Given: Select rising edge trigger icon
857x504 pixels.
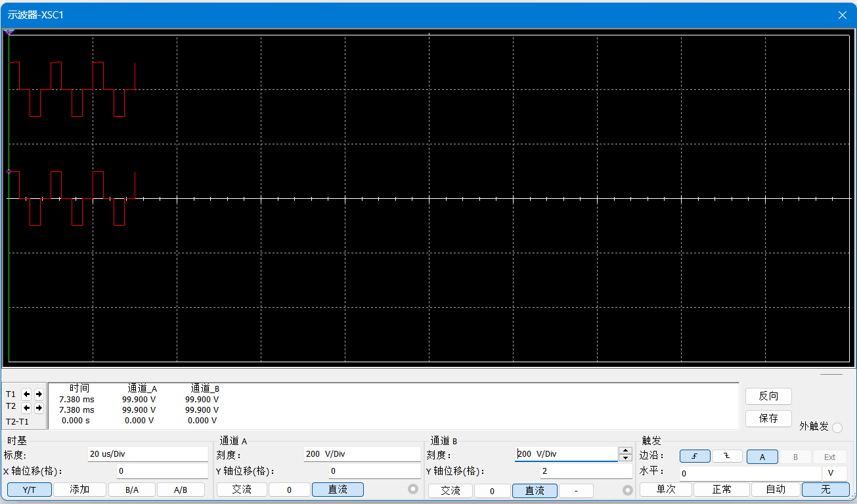Looking at the screenshot, I should (694, 457).
